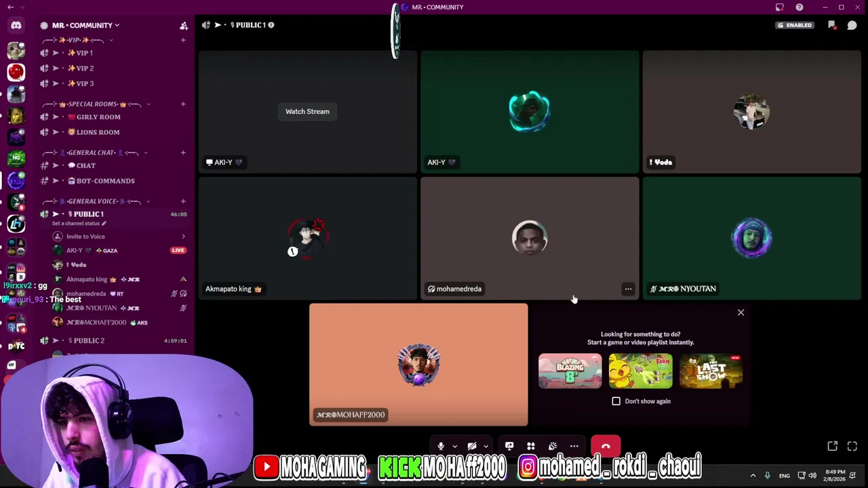Image resolution: width=868 pixels, height=488 pixels.
Task: Turn on camera in call controls
Action: click(472, 447)
